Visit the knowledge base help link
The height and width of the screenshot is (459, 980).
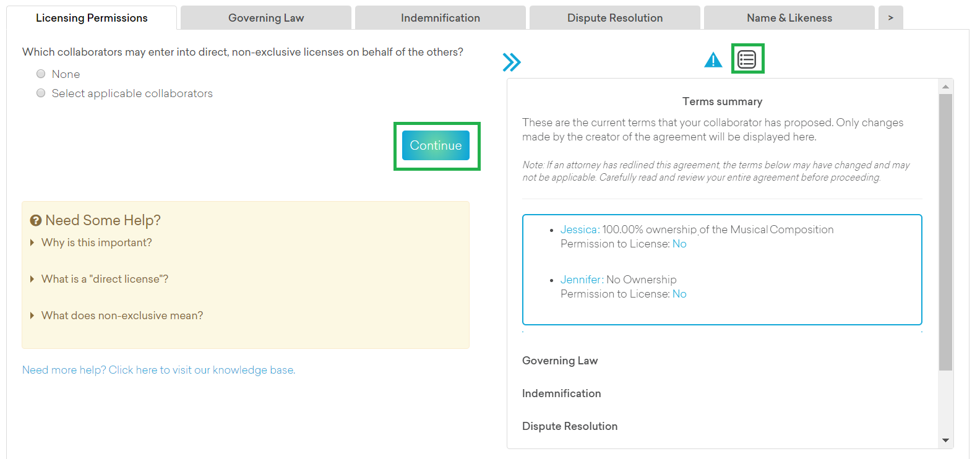(x=158, y=370)
